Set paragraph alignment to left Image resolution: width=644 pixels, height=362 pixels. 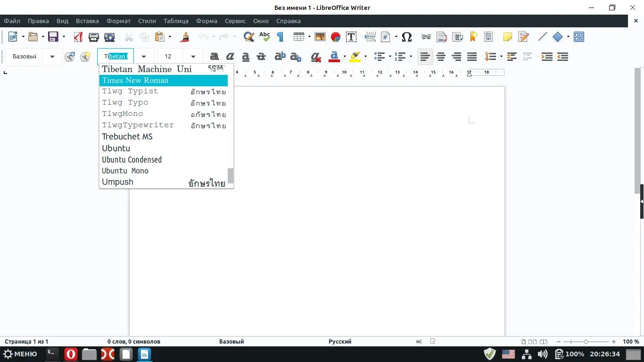coord(425,57)
